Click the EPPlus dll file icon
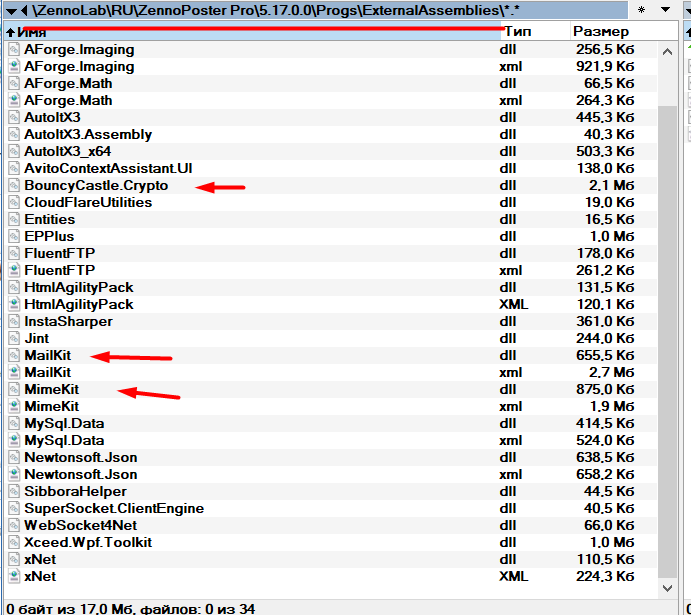Screen dimensions: 691x615 [14, 237]
